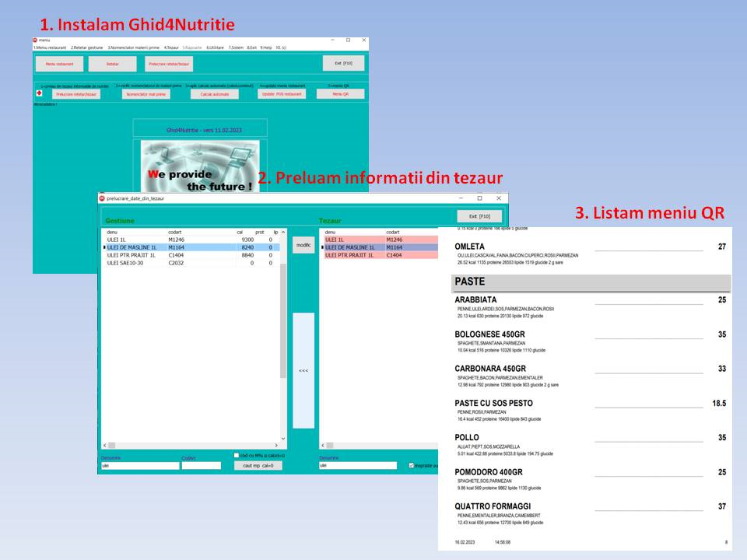Screen dimensions: 747x560
Task: Click the down arrow of Gestiune list scrollbar
Action: coord(283,438)
